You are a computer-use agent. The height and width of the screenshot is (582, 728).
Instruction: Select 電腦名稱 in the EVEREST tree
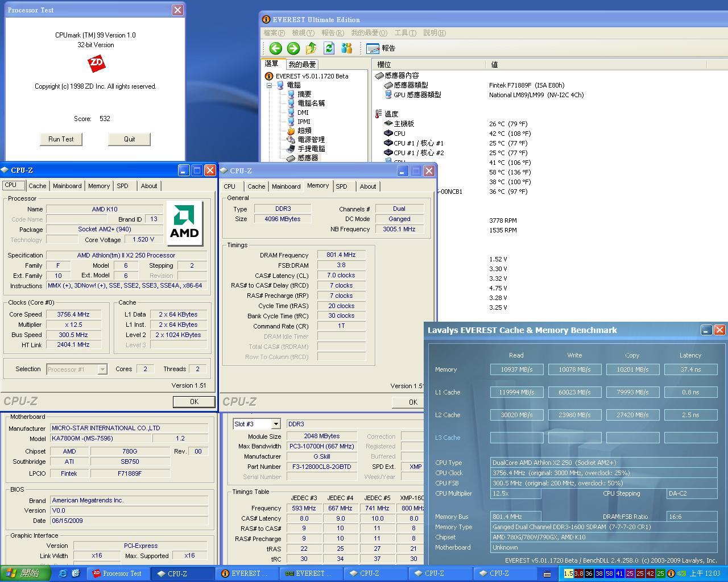(311, 103)
